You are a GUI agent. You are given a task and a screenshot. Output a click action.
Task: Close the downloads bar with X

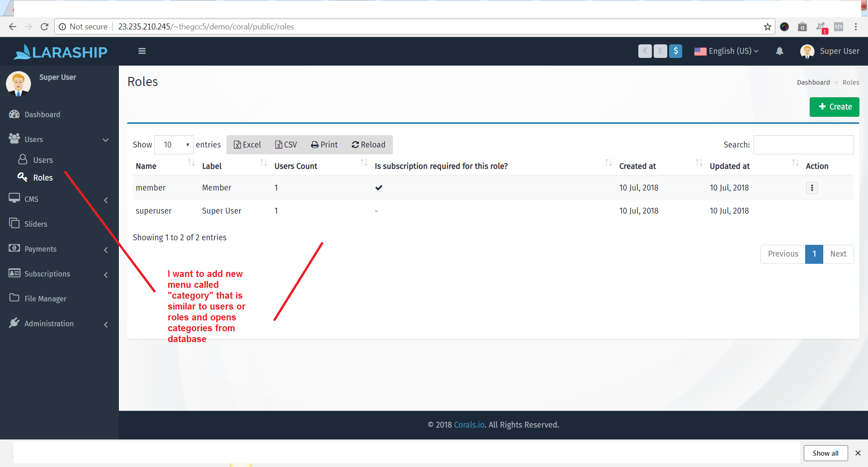tap(858, 453)
